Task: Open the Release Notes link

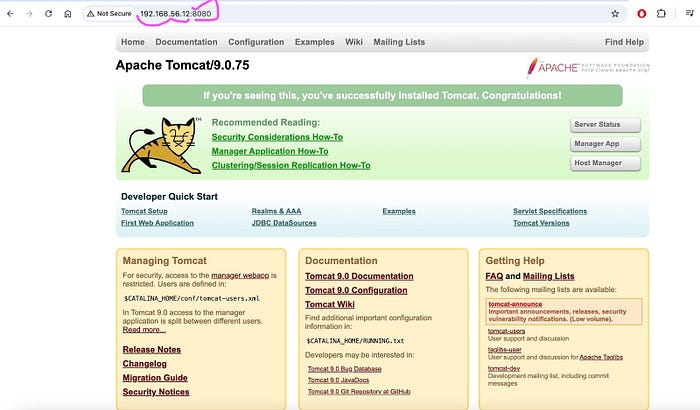Action: [x=152, y=350]
